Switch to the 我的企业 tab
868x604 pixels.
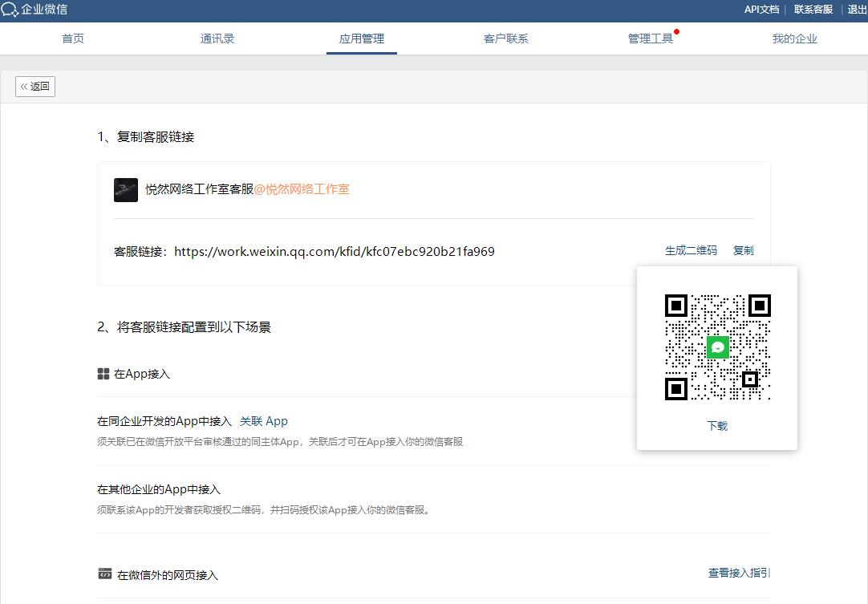click(795, 39)
